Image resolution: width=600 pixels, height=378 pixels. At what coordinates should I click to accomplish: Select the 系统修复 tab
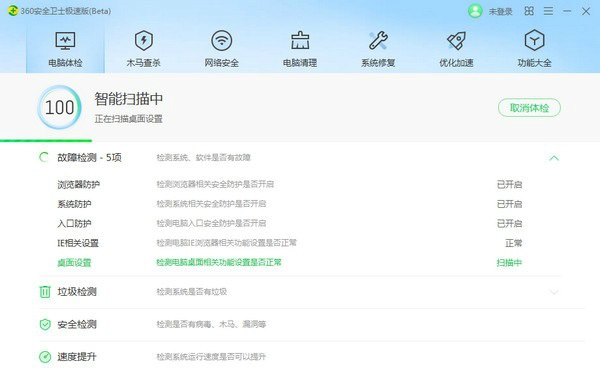tap(378, 49)
